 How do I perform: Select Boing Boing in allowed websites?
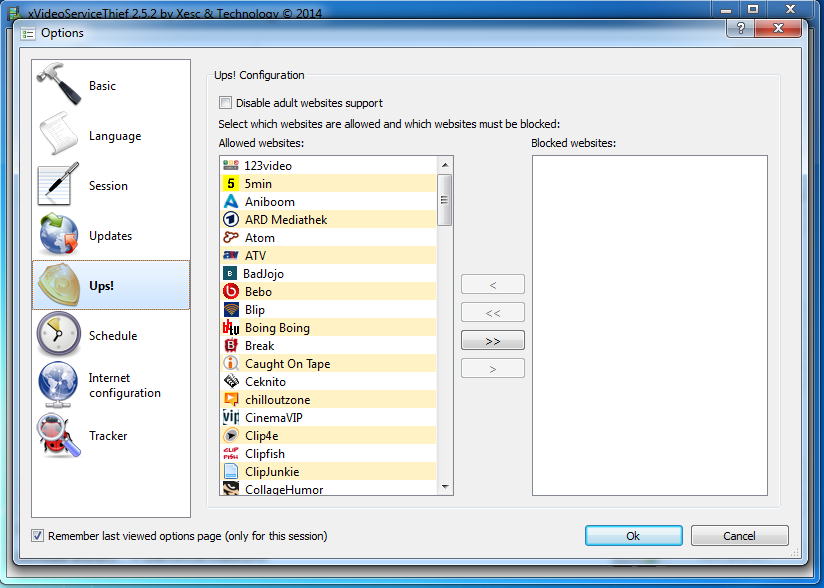click(x=277, y=328)
